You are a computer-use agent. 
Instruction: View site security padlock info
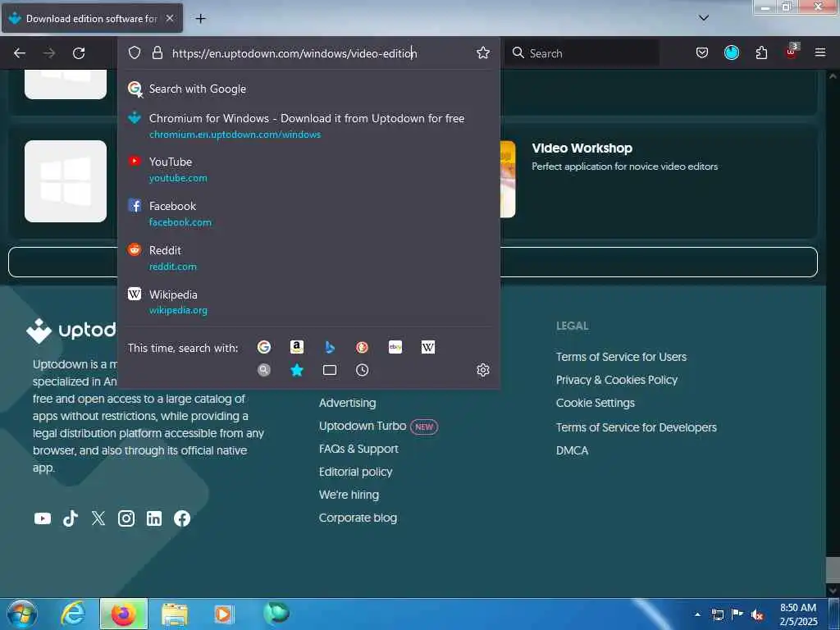pos(157,52)
